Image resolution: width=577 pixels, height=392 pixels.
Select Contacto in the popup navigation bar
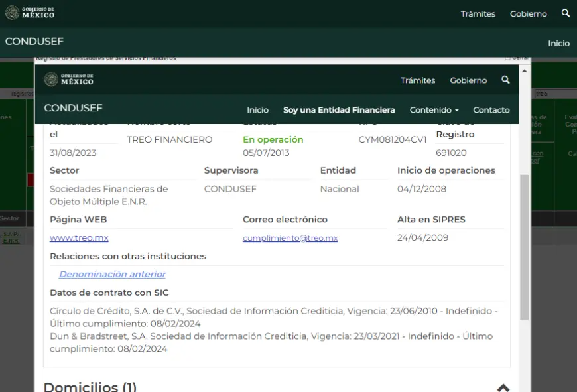tap(491, 110)
